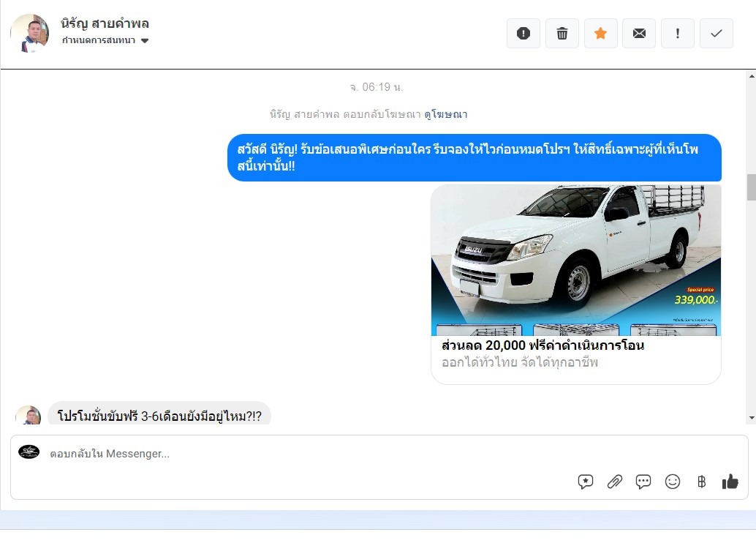
Task: Click the ตอบกลับใน Messenger reply field
Action: click(x=292, y=454)
